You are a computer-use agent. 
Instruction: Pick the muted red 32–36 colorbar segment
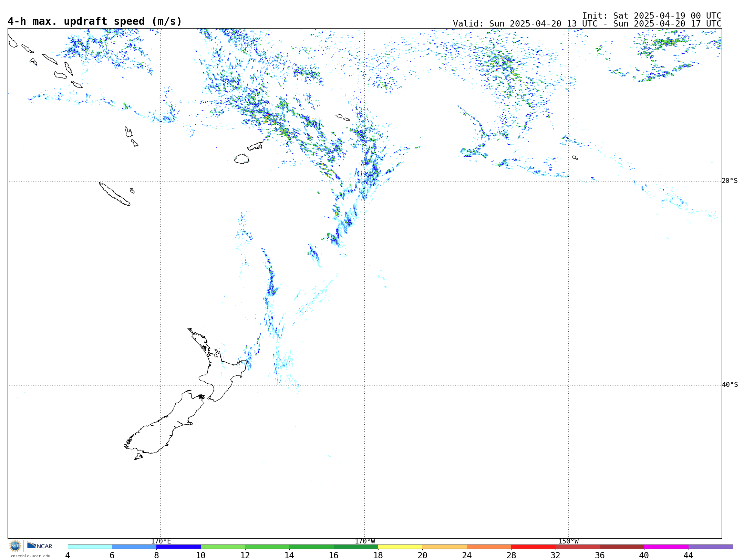(578, 547)
